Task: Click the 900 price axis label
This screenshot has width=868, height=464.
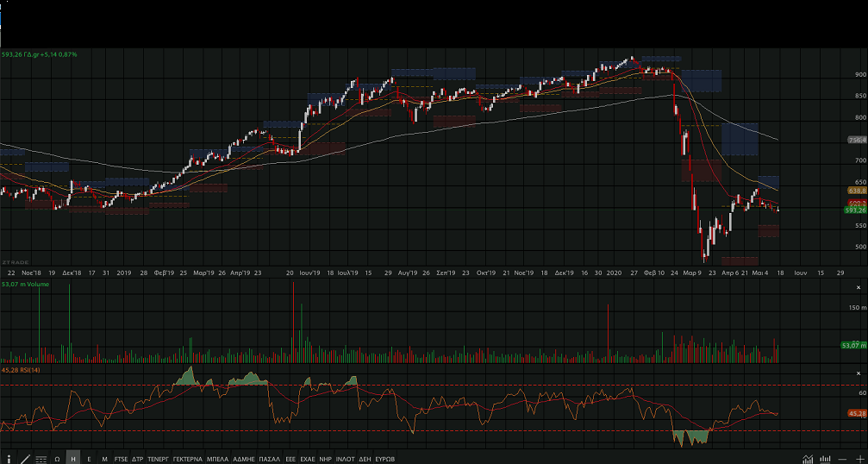Action: pyautogui.click(x=860, y=74)
